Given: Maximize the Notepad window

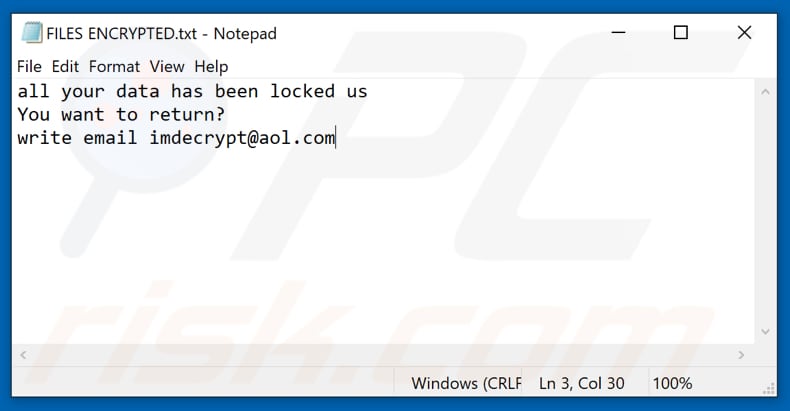Looking at the screenshot, I should click(681, 33).
